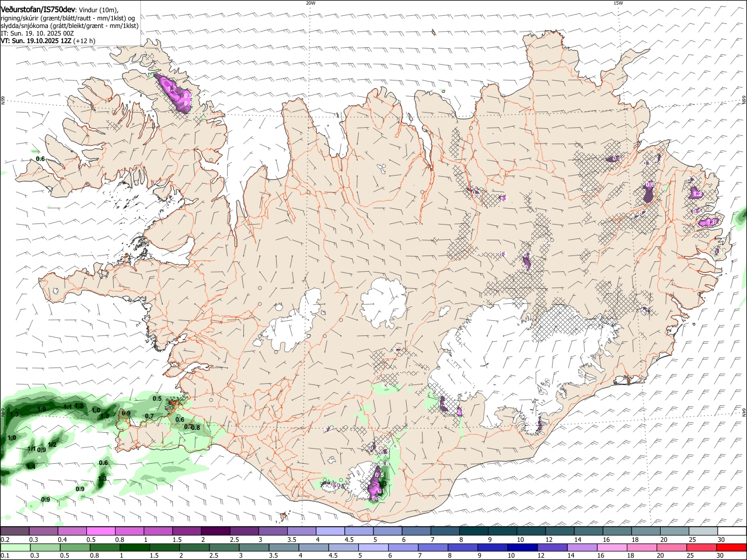
Task: Select the light pink 16 swatch in lower row
Action: click(612, 547)
